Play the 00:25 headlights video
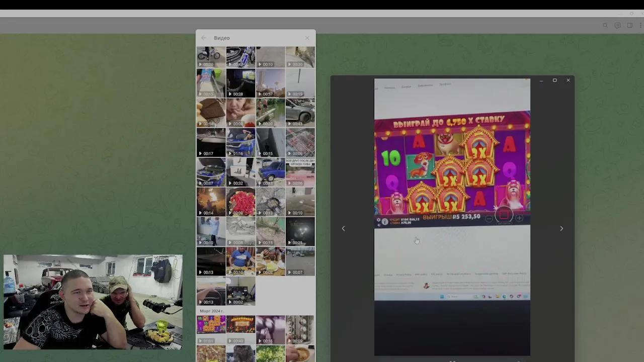This screenshot has height=362, width=644. (300, 231)
